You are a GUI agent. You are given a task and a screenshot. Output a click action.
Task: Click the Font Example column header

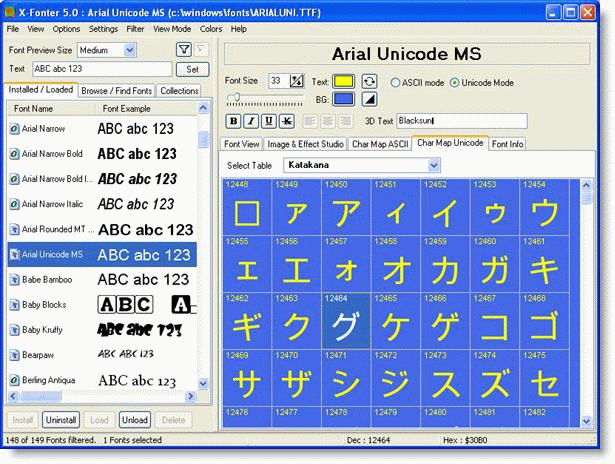click(146, 109)
